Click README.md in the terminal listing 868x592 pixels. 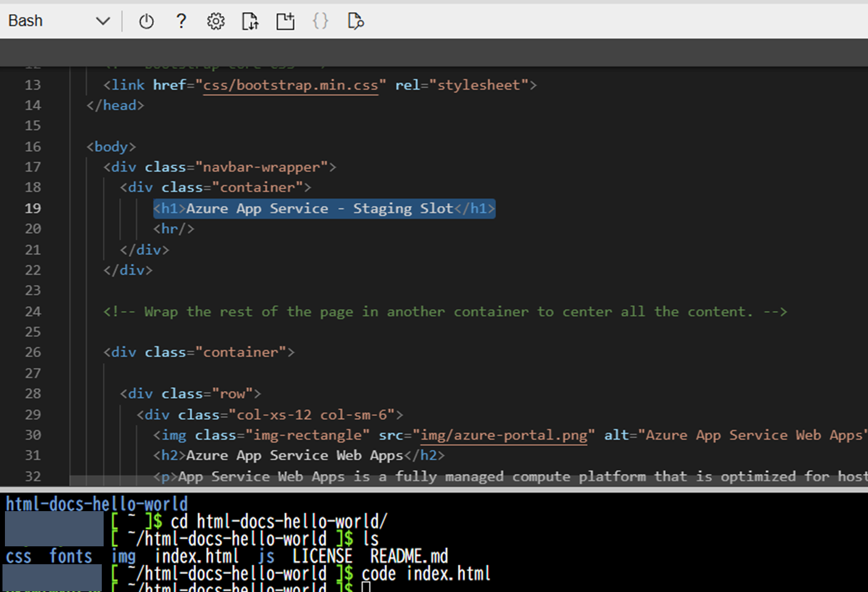pyautogui.click(x=409, y=556)
